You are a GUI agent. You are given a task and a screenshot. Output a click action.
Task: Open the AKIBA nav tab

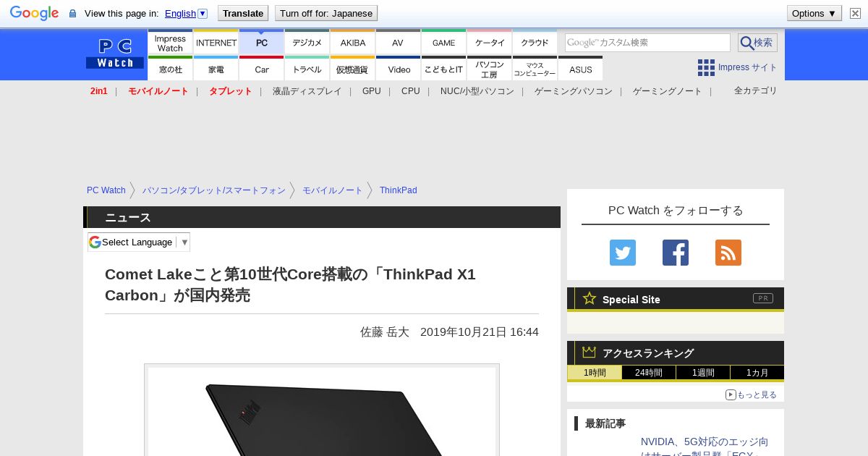click(353, 43)
